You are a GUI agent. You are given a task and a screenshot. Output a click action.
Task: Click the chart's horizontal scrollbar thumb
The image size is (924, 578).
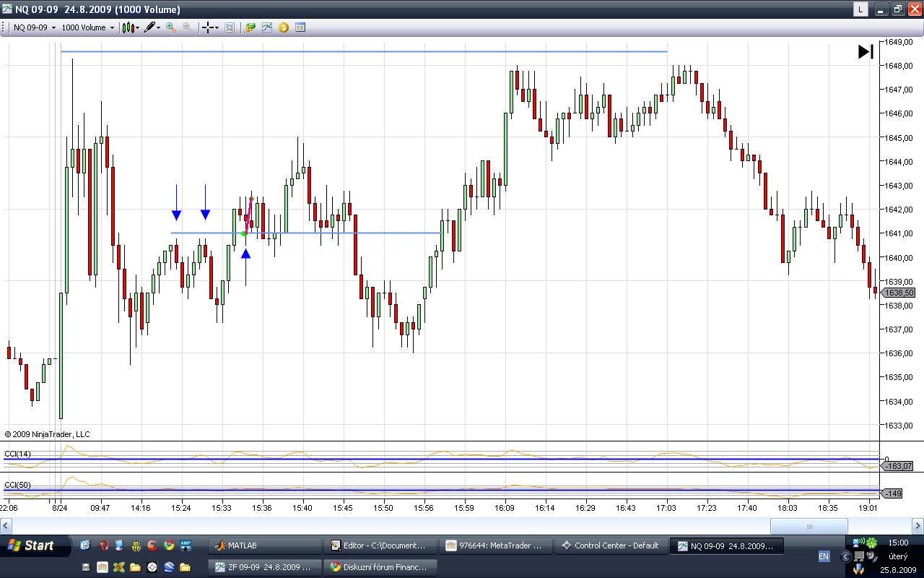809,527
